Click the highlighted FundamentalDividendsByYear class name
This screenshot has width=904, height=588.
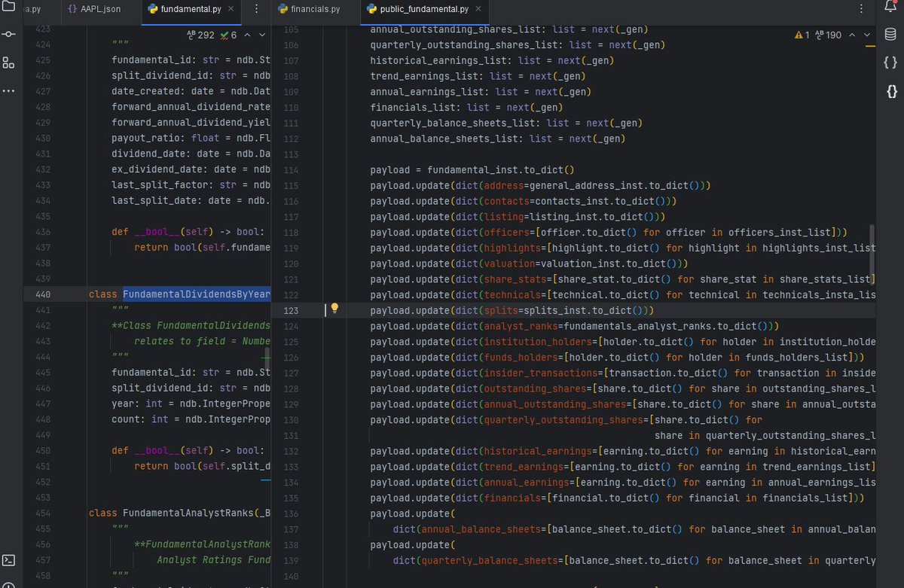pos(197,294)
